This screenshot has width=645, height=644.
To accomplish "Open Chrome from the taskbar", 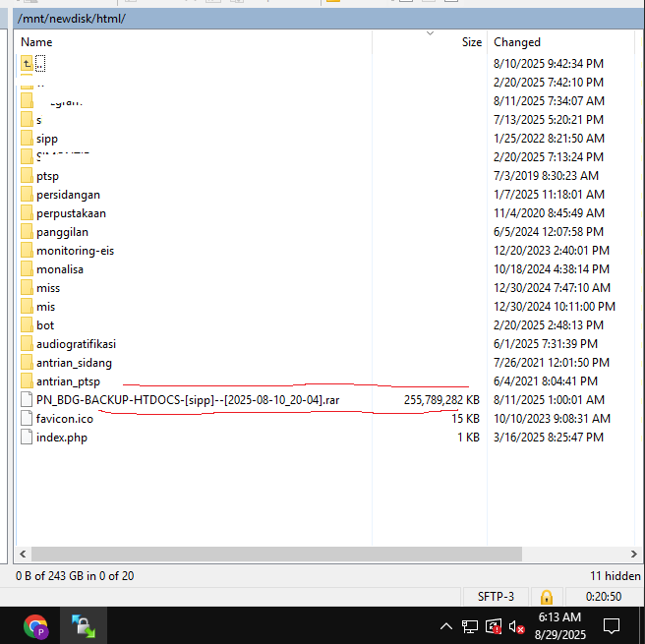I will tap(35, 626).
